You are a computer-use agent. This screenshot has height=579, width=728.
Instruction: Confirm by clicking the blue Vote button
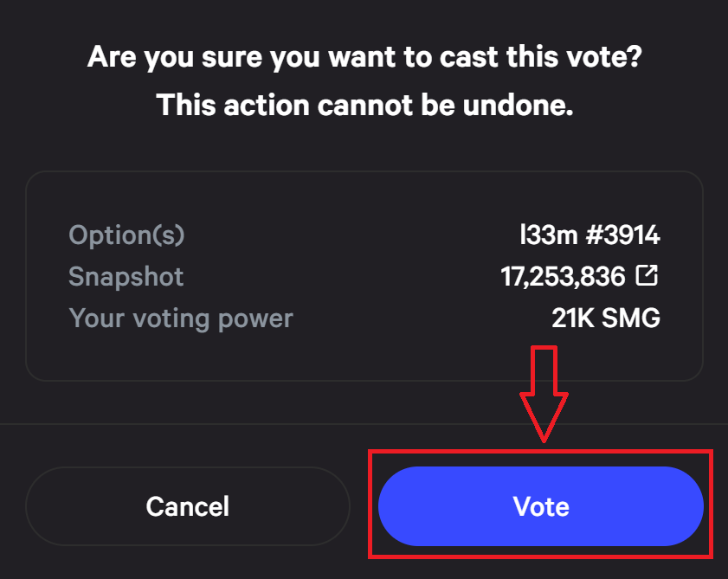click(541, 506)
